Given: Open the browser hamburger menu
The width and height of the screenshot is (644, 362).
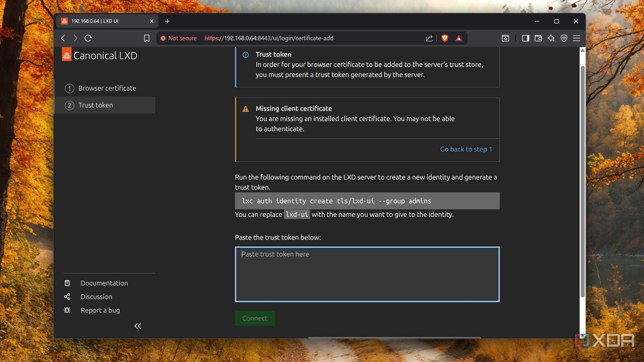Looking at the screenshot, I should click(576, 38).
